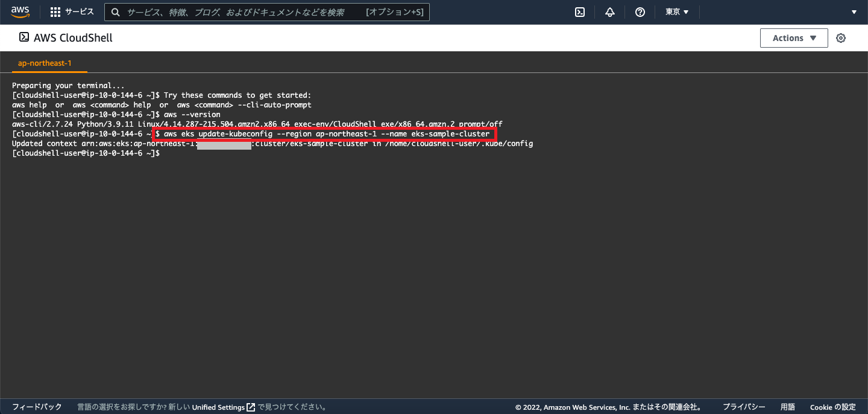Open the フィードバック feedback link
Viewport: 868px width, 414px height.
[x=37, y=407]
